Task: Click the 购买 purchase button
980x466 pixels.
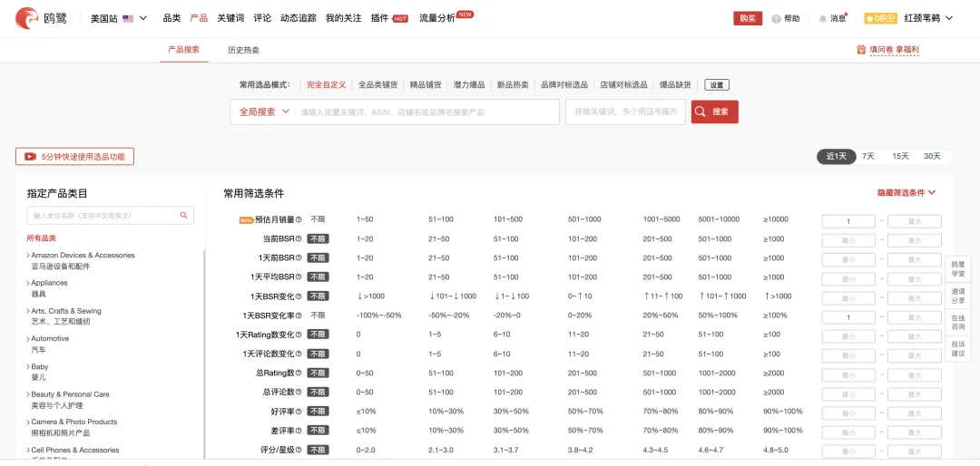Action: (x=748, y=18)
